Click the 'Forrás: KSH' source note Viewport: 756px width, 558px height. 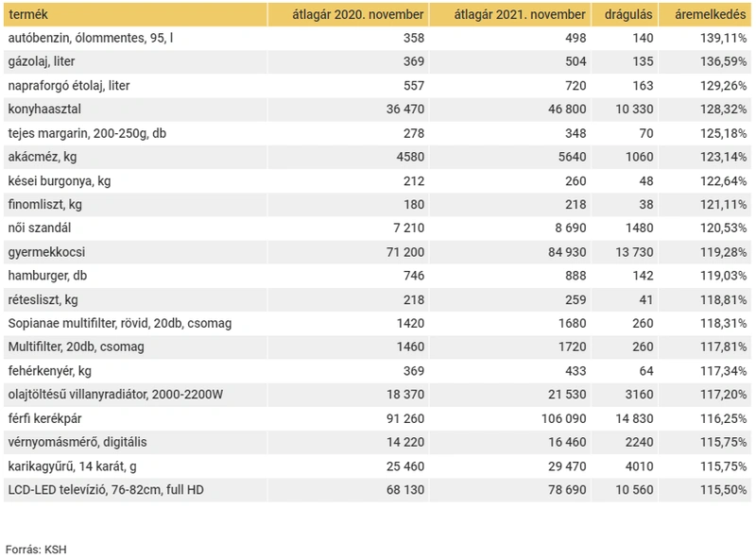(x=36, y=550)
